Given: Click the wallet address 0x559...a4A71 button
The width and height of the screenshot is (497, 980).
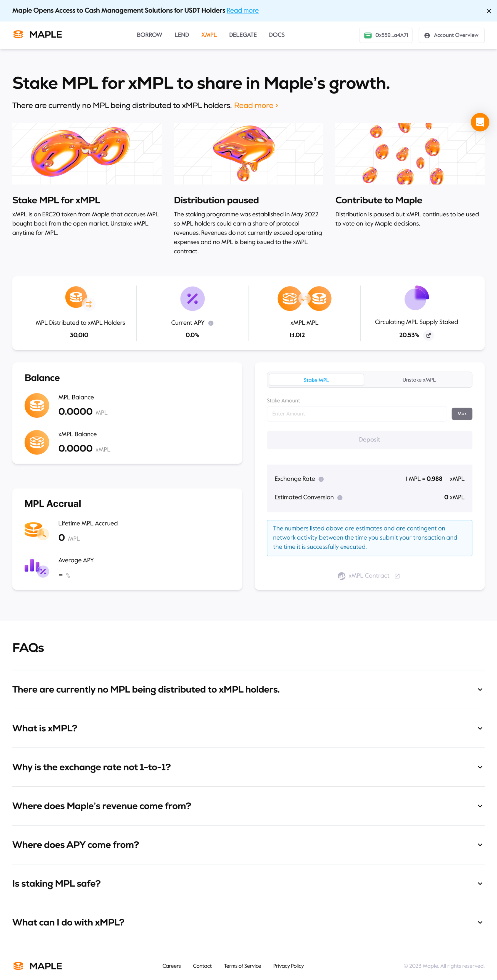Looking at the screenshot, I should [x=385, y=35].
